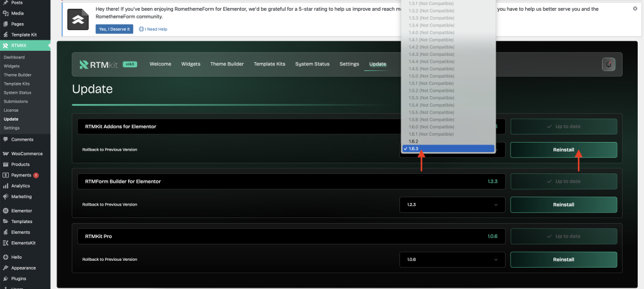
Task: Click Up to date for RTMKit Addons
Action: tap(563, 126)
